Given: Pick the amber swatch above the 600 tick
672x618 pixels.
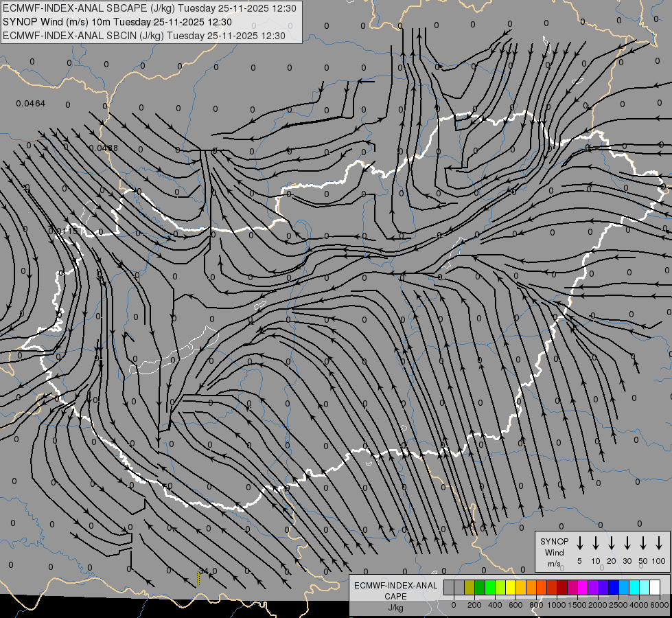Looking at the screenshot, I should coord(521,587).
